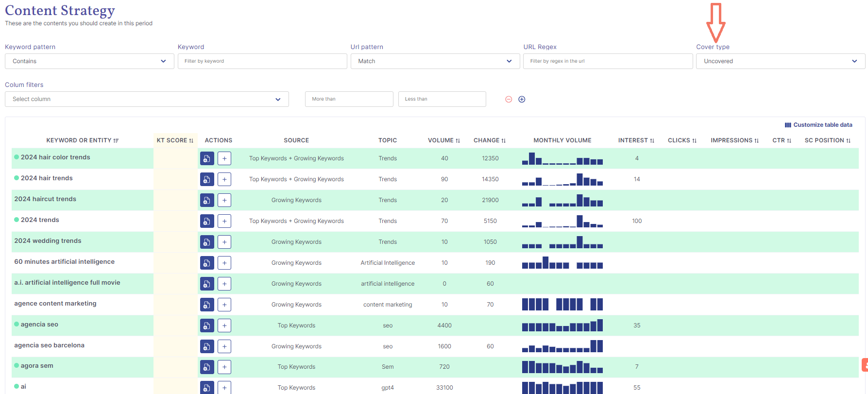This screenshot has height=394, width=868.
Task: Click plus button for agencia seo barcelona
Action: tap(224, 346)
